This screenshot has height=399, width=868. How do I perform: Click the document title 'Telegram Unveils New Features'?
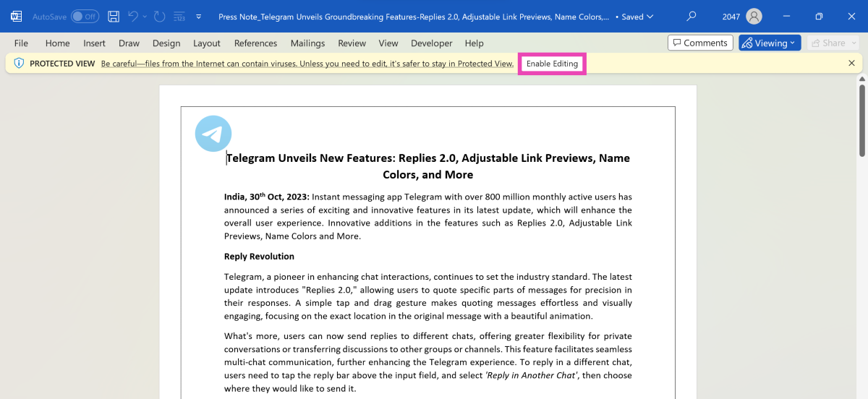click(x=428, y=166)
